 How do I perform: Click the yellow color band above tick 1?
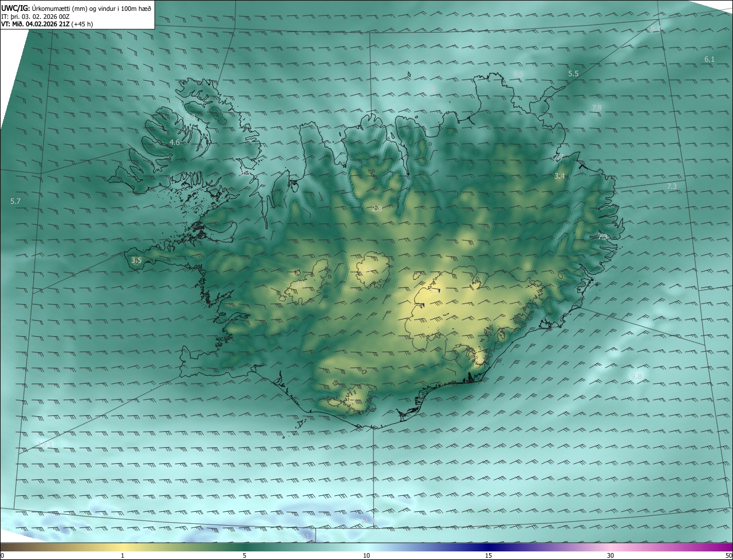click(x=123, y=547)
